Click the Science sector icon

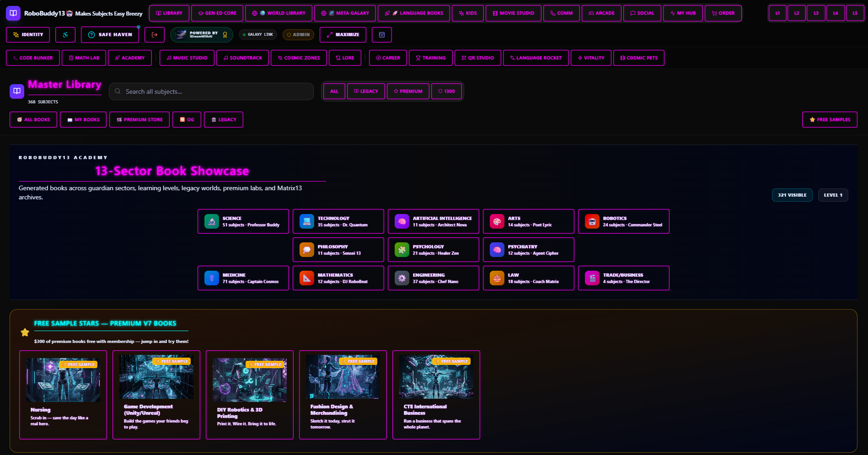(212, 221)
